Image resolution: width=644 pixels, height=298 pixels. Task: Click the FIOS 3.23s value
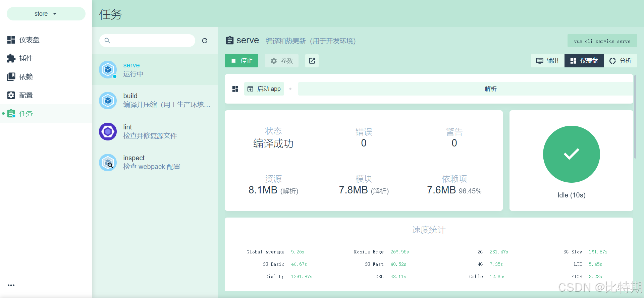coord(595,277)
